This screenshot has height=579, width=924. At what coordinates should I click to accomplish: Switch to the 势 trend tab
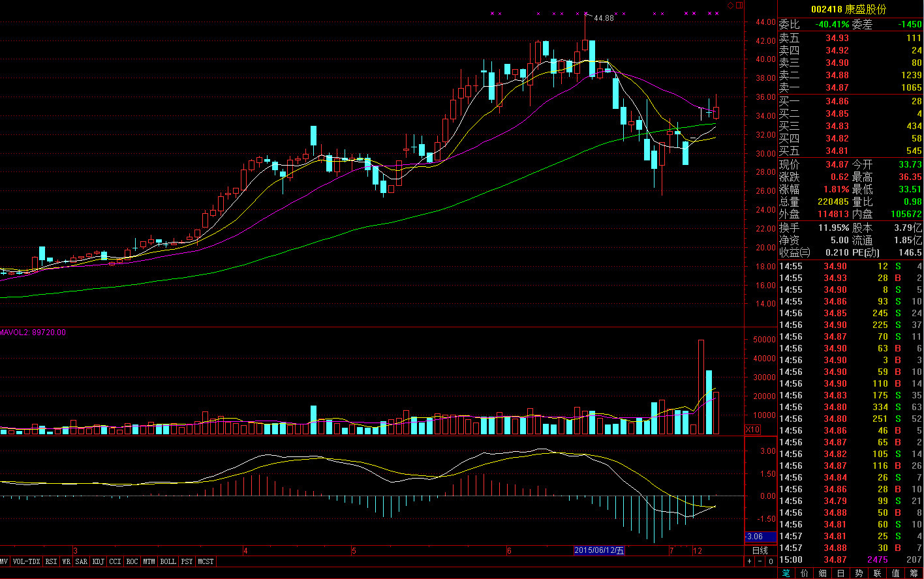tap(859, 573)
